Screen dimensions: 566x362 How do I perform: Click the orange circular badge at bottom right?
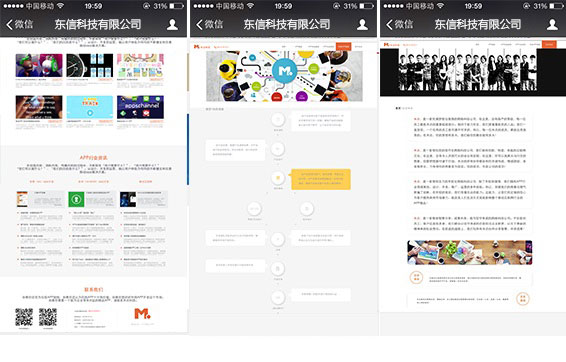522,299
